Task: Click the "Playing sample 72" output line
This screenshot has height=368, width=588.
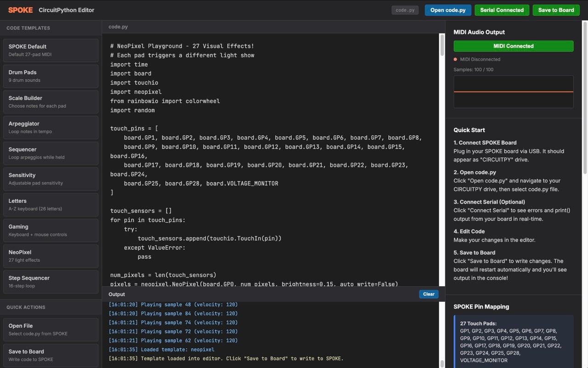Action: pos(173,332)
